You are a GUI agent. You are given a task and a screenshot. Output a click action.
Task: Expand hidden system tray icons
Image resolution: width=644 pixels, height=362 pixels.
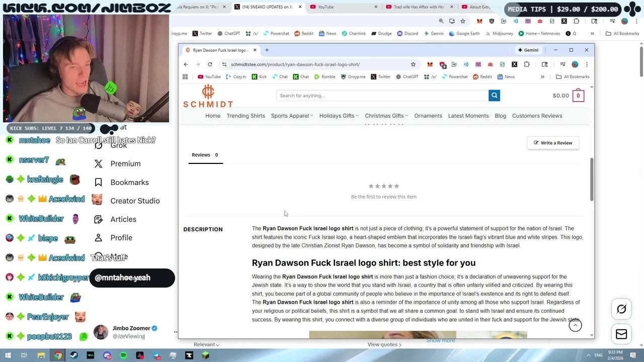click(x=589, y=355)
